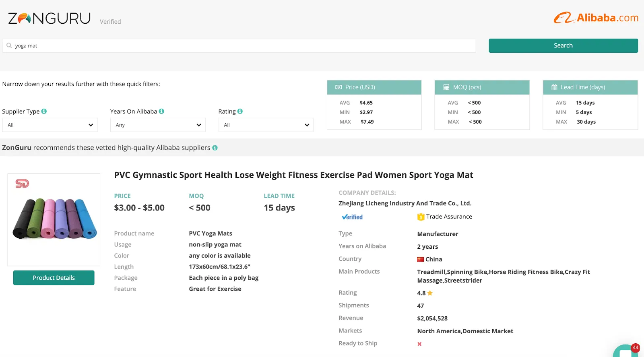Click the 15 days lead time value
This screenshot has height=357, width=644.
279,208
